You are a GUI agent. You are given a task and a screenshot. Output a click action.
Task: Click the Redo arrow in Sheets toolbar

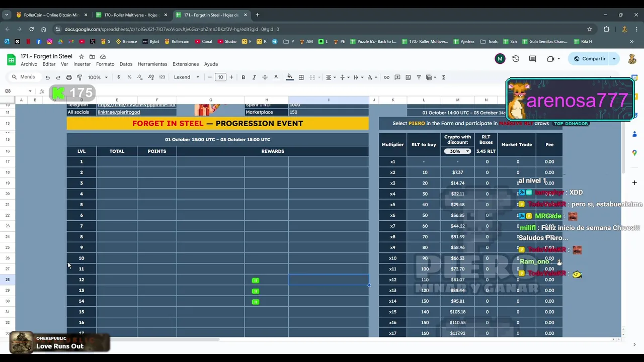[58, 77]
